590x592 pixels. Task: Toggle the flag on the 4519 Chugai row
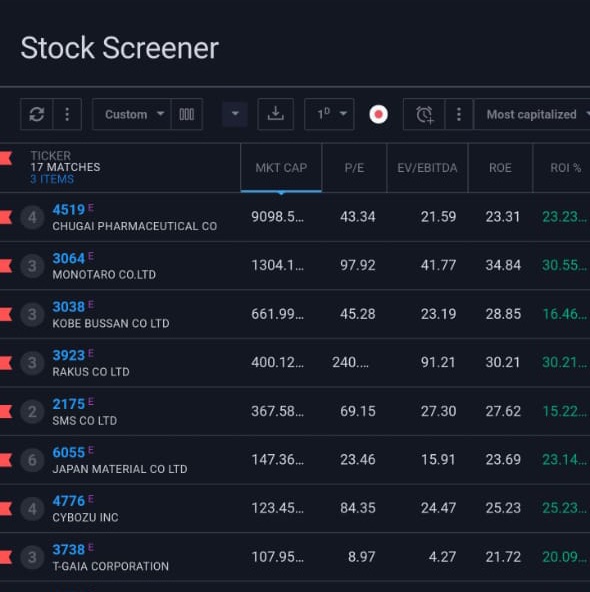tap(6, 217)
